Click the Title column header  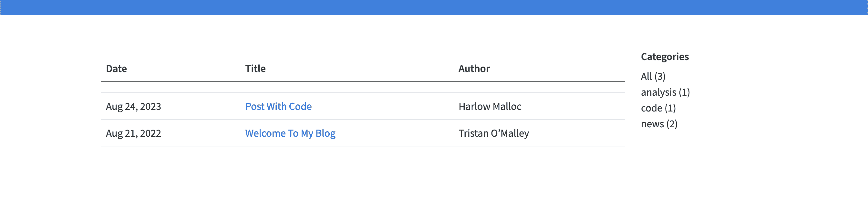255,69
